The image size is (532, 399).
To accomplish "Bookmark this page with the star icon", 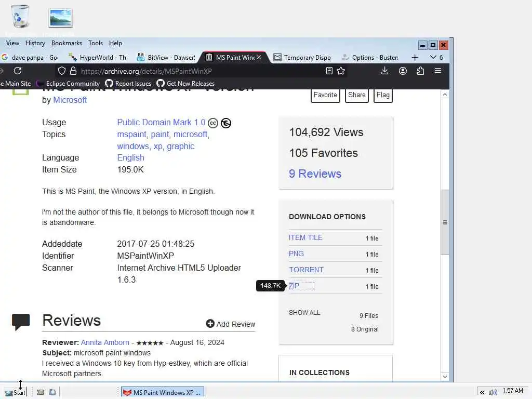I will coord(341,71).
